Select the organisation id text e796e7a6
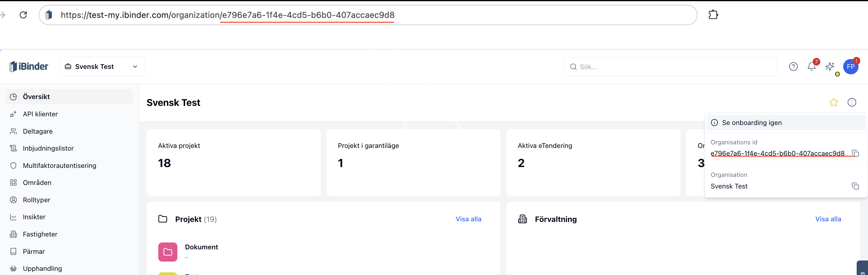 [777, 153]
